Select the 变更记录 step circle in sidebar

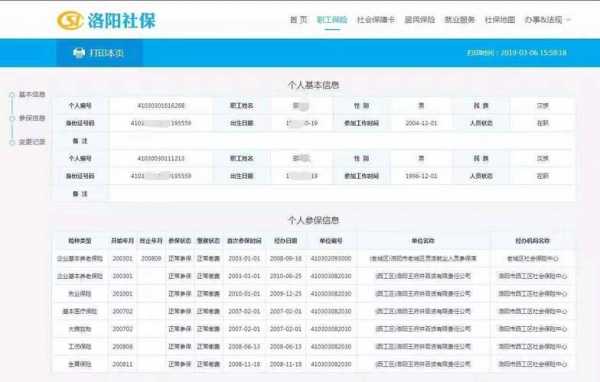[12, 142]
